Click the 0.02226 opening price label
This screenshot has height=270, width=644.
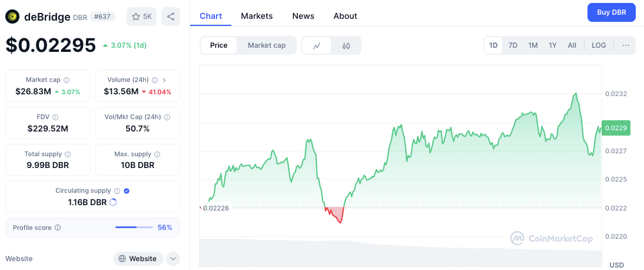(x=215, y=208)
